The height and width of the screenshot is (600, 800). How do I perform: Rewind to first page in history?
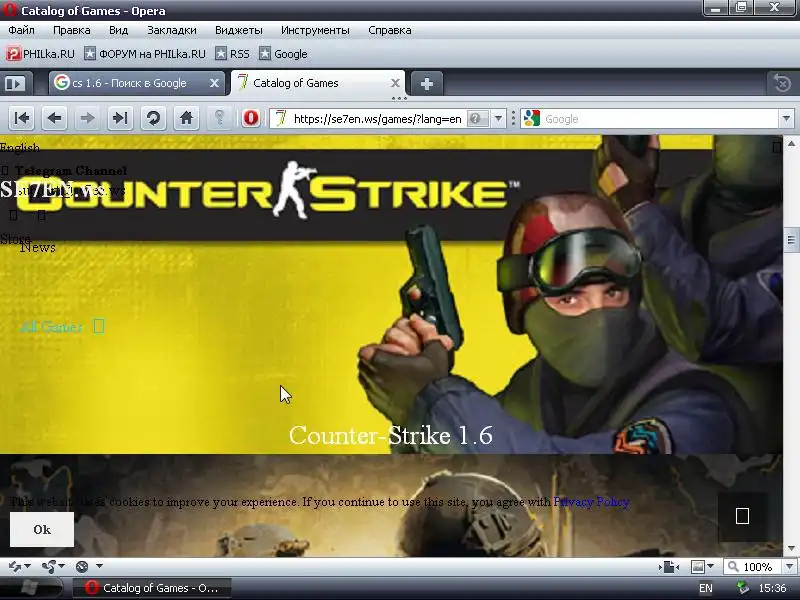point(22,119)
